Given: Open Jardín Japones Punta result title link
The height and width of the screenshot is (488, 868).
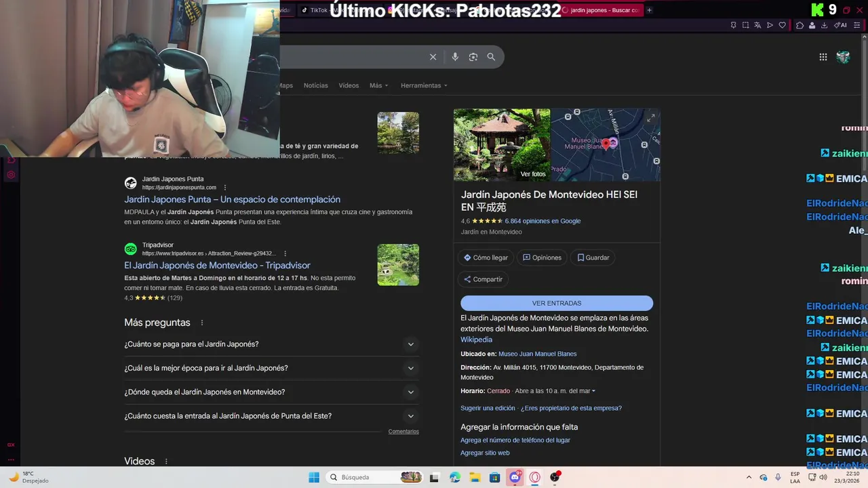Looking at the screenshot, I should coord(232,199).
